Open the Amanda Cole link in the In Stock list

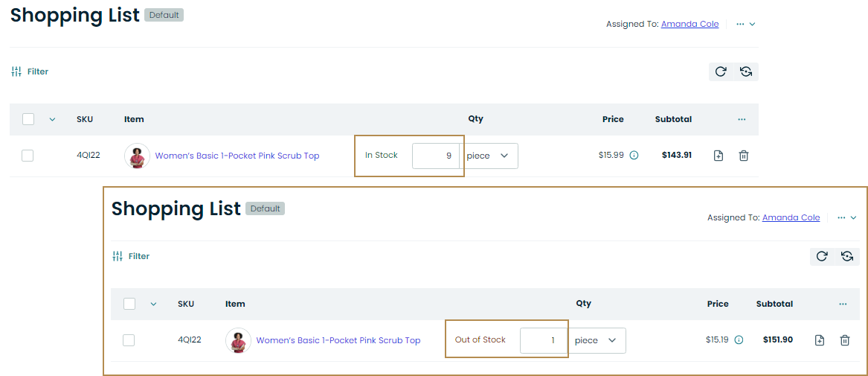coord(689,24)
